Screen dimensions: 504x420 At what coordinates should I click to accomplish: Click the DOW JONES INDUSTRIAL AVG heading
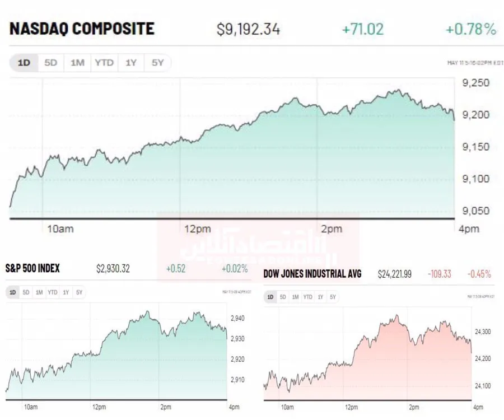pyautogui.click(x=312, y=274)
